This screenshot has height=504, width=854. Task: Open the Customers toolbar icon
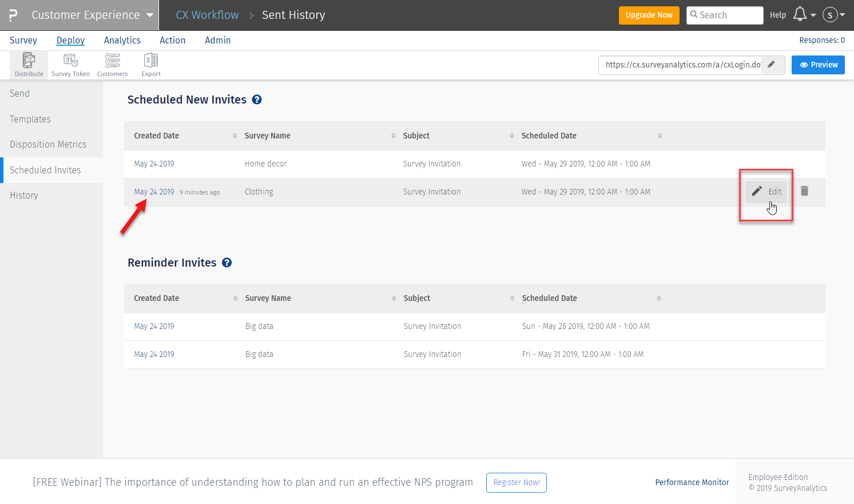[x=112, y=64]
